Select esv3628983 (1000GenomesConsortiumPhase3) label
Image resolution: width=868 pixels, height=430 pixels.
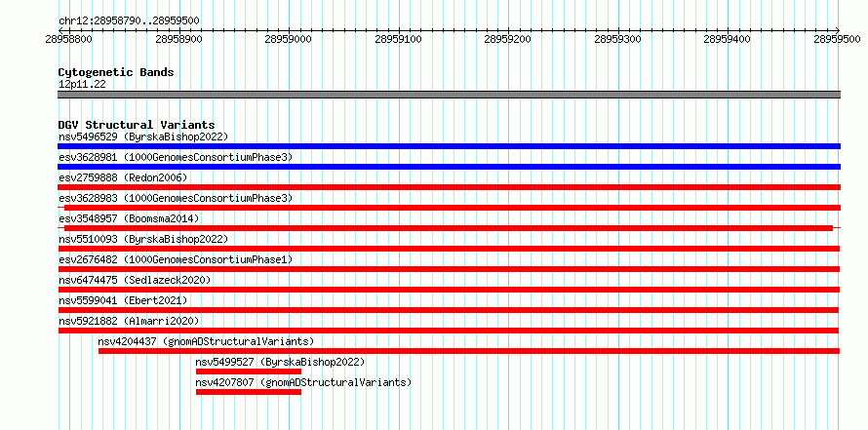[x=176, y=198]
